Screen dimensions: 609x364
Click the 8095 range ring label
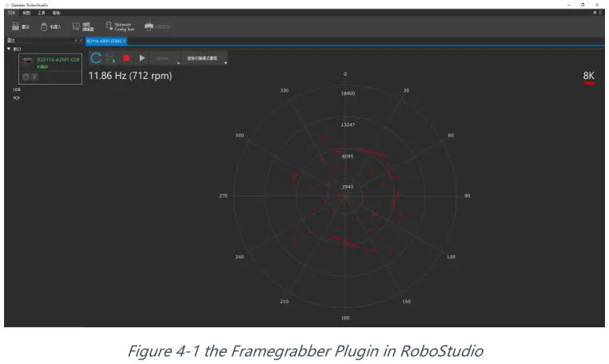coord(348,156)
